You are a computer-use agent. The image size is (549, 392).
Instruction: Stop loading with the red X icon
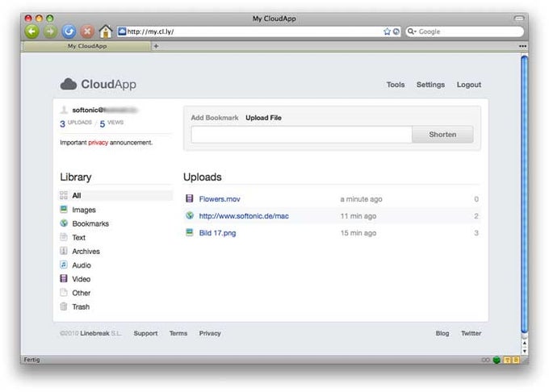pos(87,31)
